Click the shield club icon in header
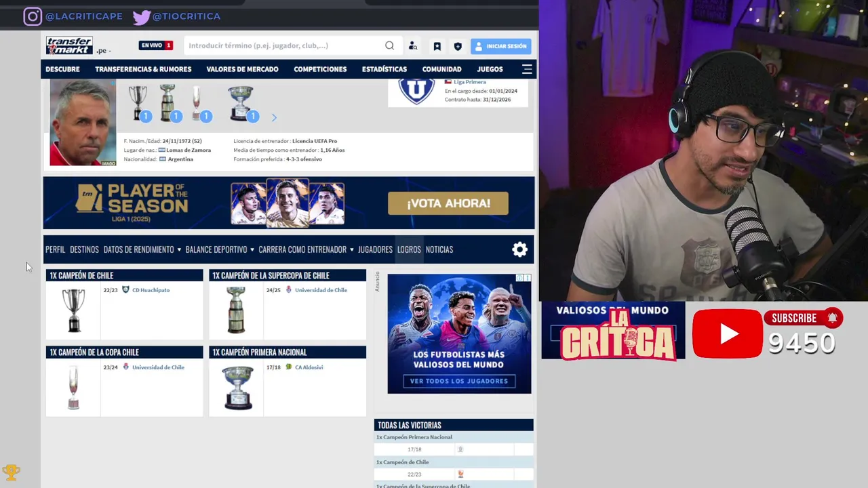 point(458,46)
